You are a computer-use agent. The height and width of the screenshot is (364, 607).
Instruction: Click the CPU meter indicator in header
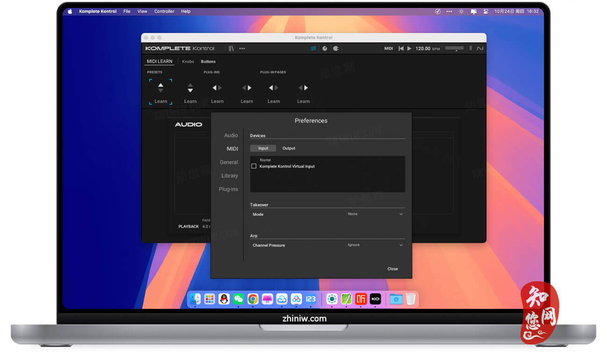[x=471, y=48]
